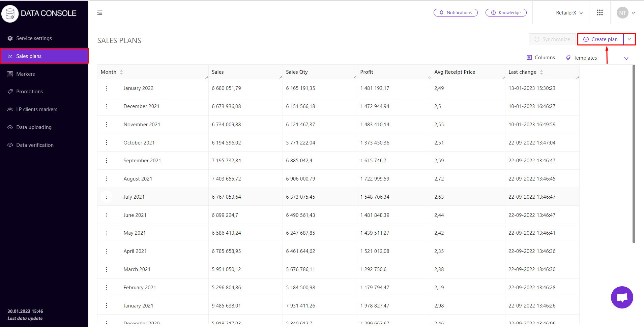Expand the Create plan dropdown arrow
Screen dimensions: 644x327
coord(629,39)
